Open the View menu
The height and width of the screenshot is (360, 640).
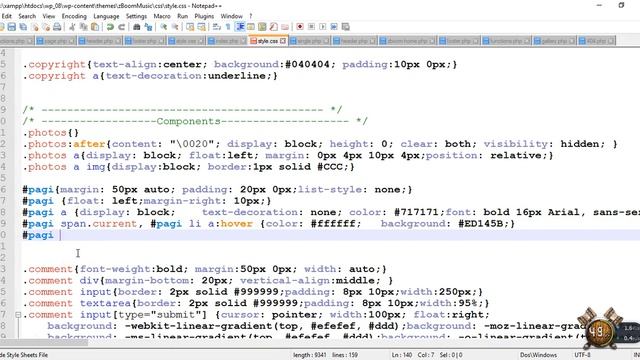click(49, 16)
